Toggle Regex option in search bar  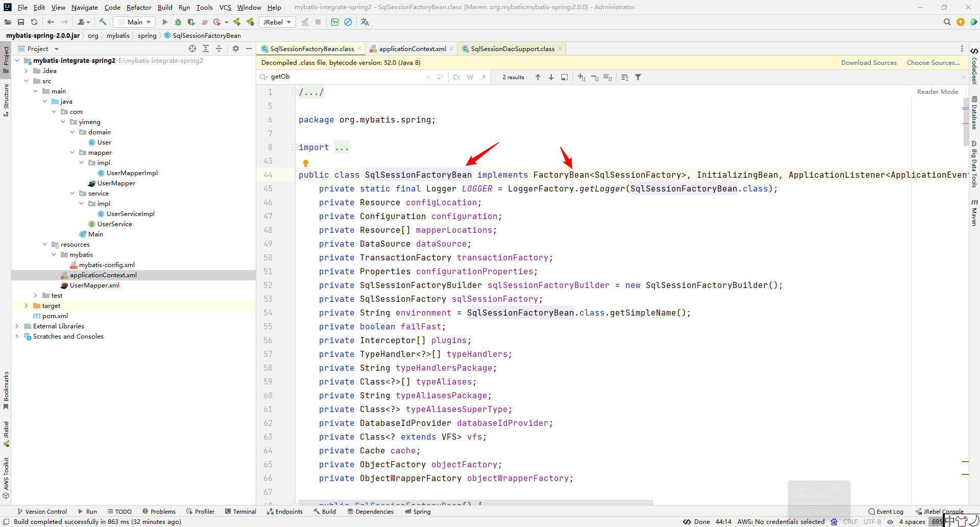(483, 77)
